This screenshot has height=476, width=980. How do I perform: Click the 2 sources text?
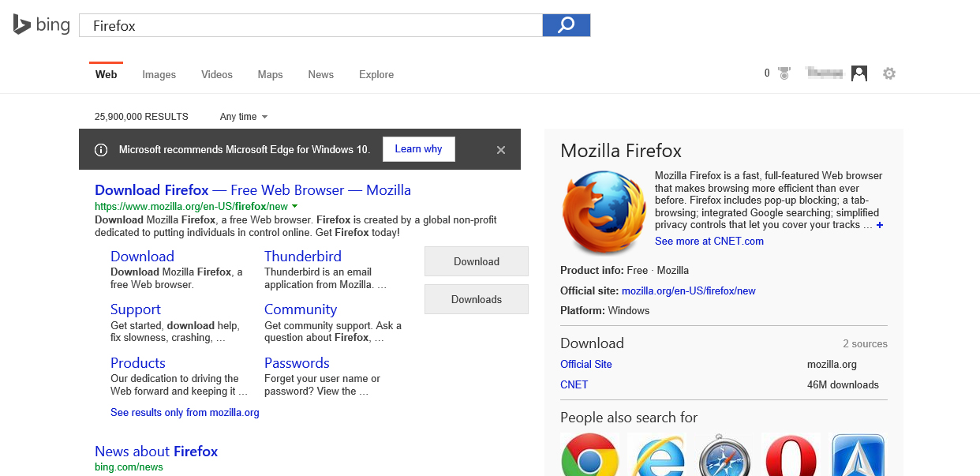point(865,344)
